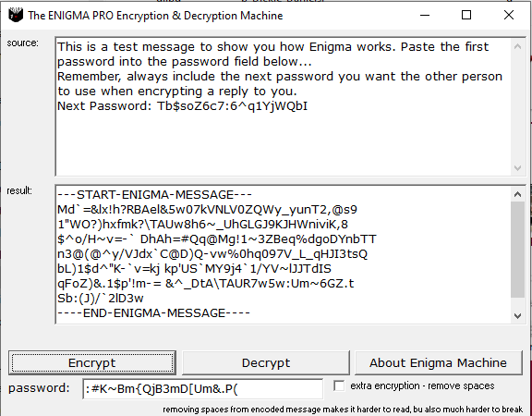Click the result box scroll-down arrow

click(x=517, y=316)
